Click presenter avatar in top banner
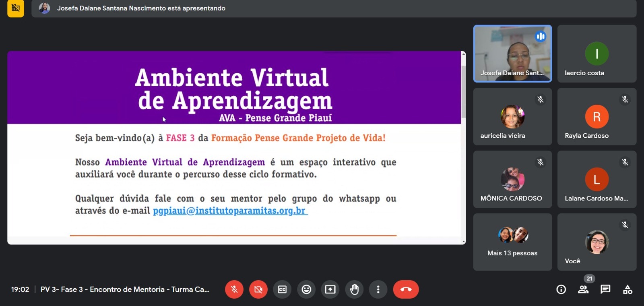This screenshot has width=644, height=306. 44,8
